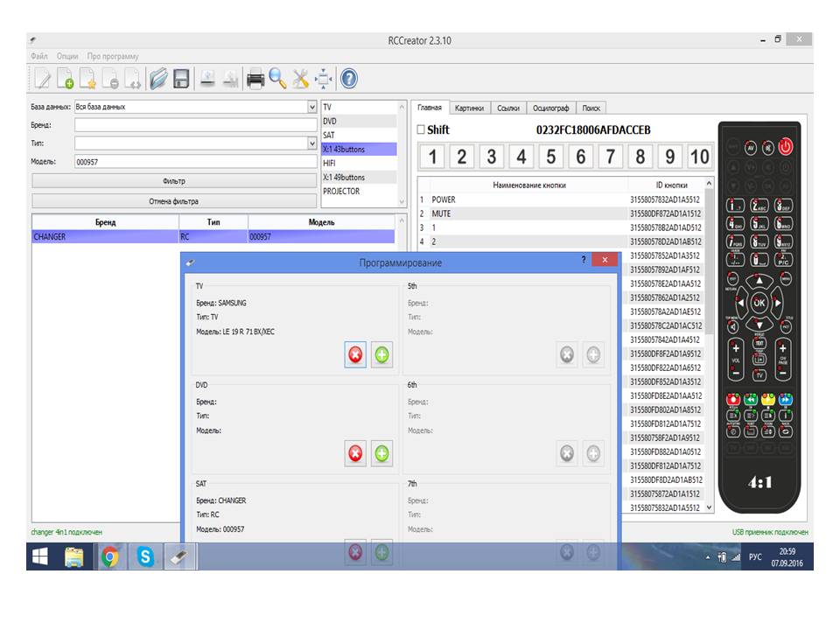This screenshot has height=630, width=840.
Task: Click the magnifying glass search icon
Action: (277, 80)
